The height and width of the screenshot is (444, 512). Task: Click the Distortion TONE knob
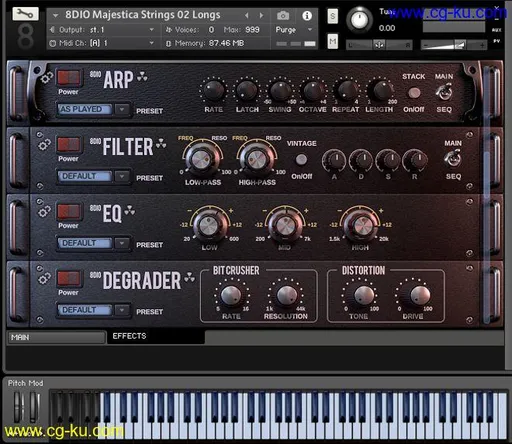point(363,295)
